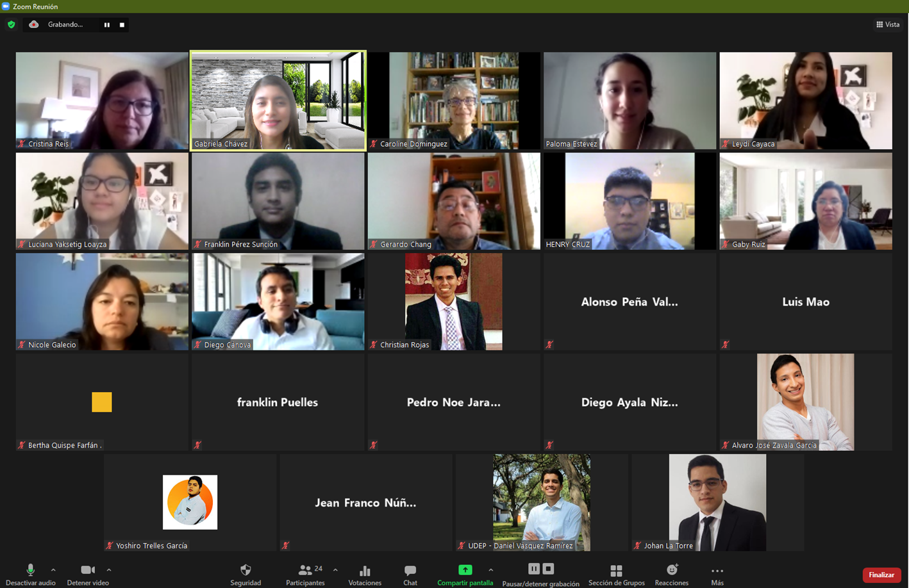Stop recording in the Grabando indicator
The height and width of the screenshot is (588, 909).
[122, 25]
